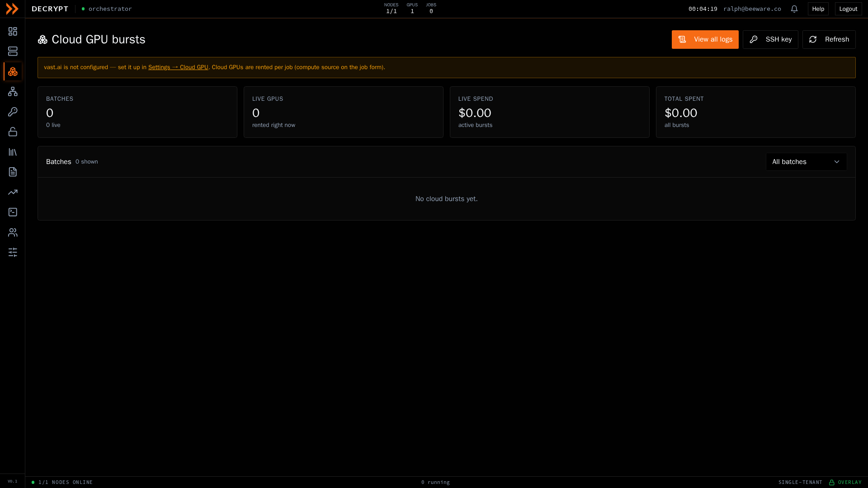The image size is (868, 488).
Task: Click the GPUS header stat
Action: coord(412,9)
